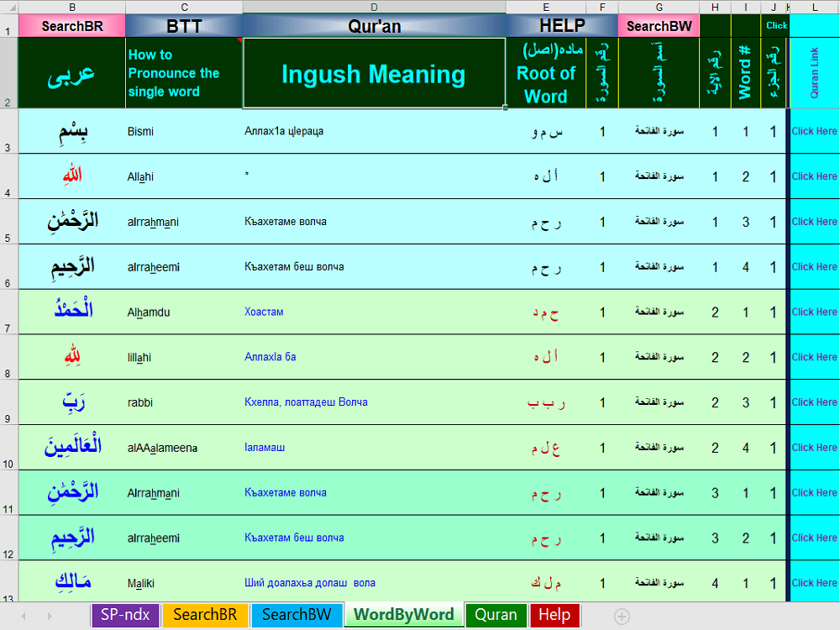The image size is (840, 630).
Task: Click 'How to Pronounce the single word' header
Action: [x=184, y=73]
